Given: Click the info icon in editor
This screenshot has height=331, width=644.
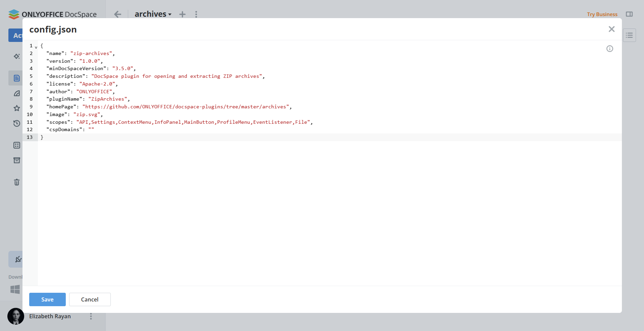Looking at the screenshot, I should coord(610,49).
